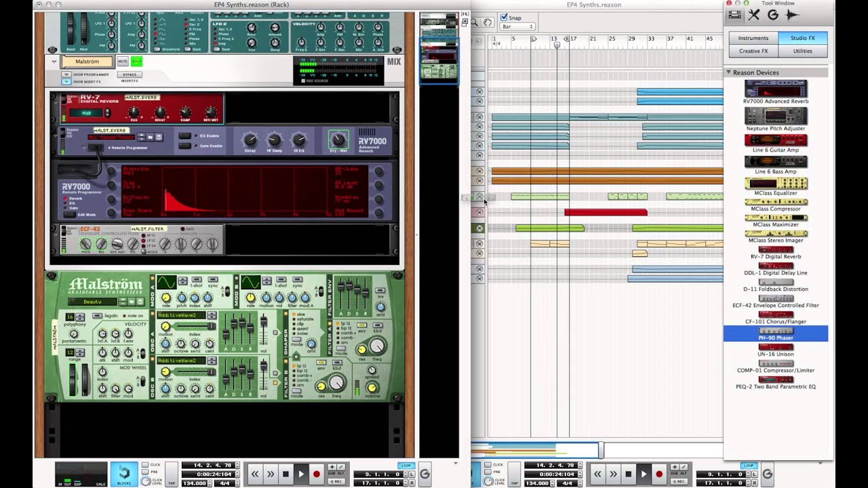
Task: Open Device Palette icon in Tool Window
Action: (x=735, y=15)
